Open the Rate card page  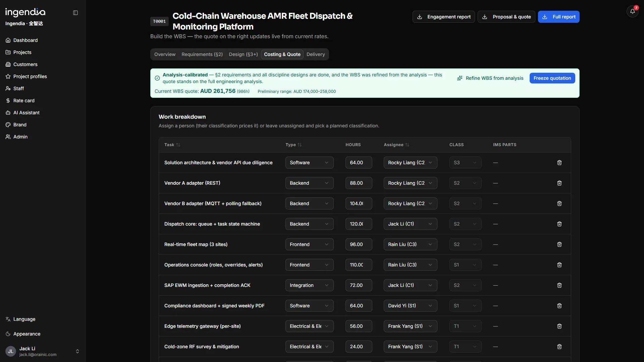pos(24,101)
